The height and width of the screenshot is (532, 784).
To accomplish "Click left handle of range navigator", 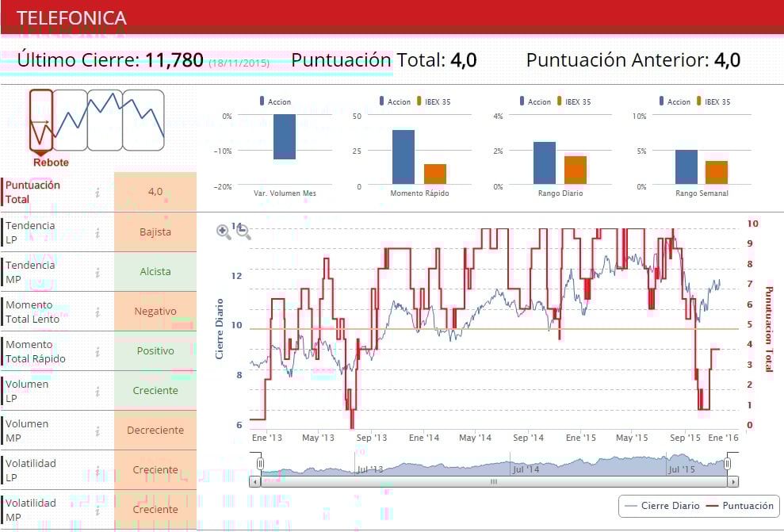I will [260, 464].
